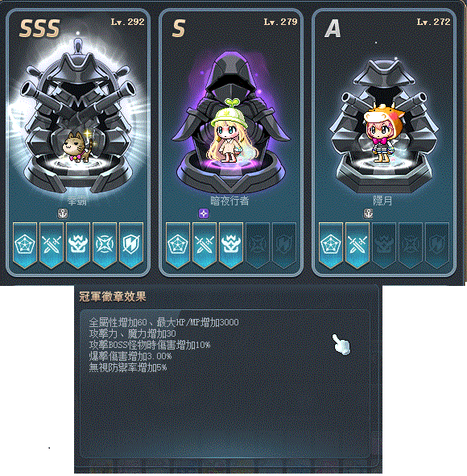Select the SSS card's critical burst badge
Image resolution: width=467 pixels, height=476 pixels.
click(x=105, y=246)
